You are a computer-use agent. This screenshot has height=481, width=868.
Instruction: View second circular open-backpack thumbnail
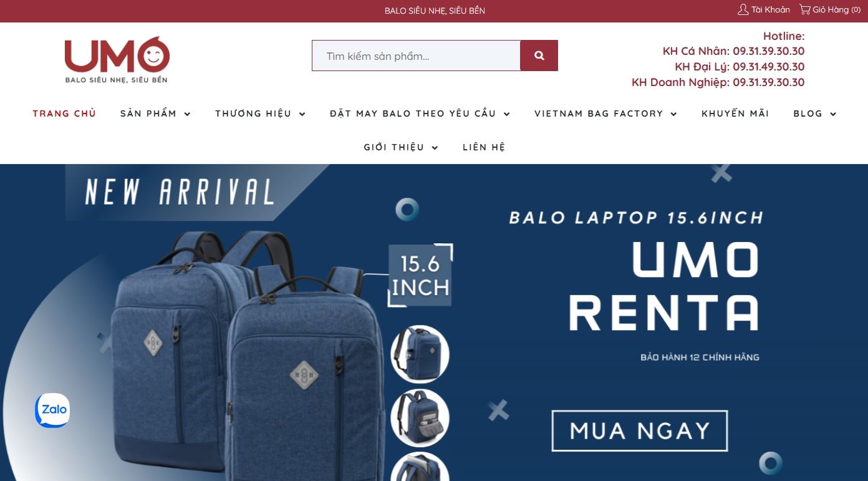tap(420, 418)
